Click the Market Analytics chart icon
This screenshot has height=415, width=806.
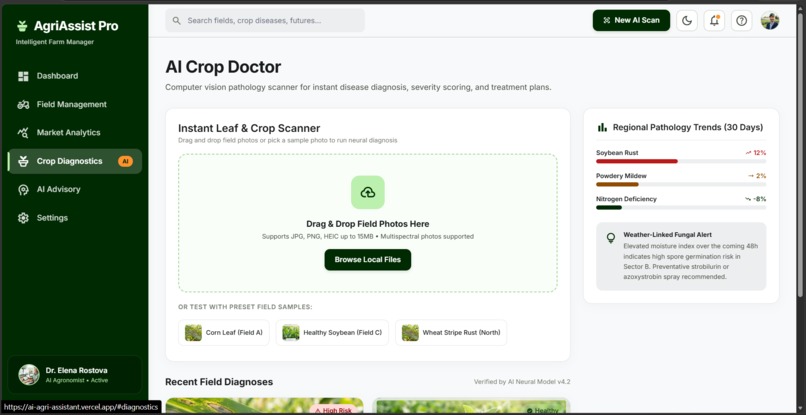click(23, 133)
